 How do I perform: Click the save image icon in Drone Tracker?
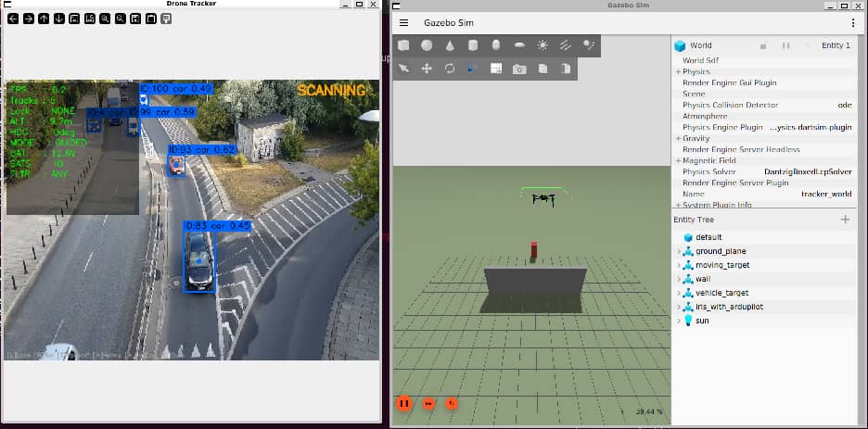coord(135,19)
